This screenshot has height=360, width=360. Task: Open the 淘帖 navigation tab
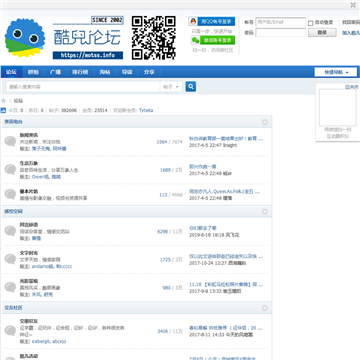[x=105, y=72]
